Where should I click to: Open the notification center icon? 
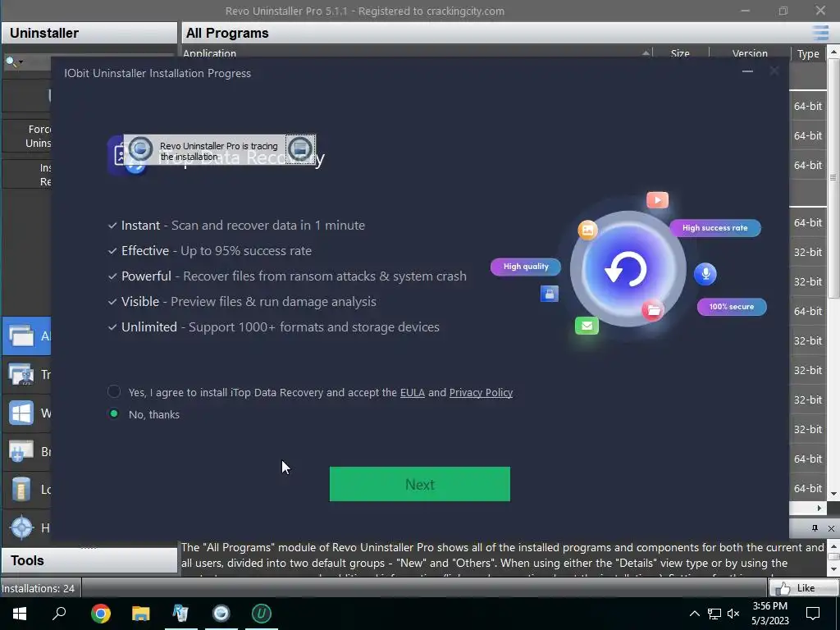[813, 614]
